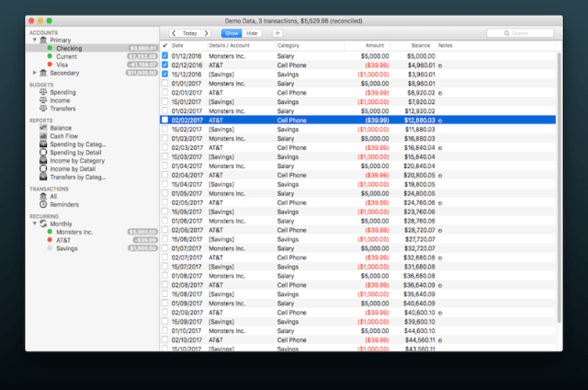Image resolution: width=588 pixels, height=390 pixels.
Task: Click the Secondary account bank icon
Action: pyautogui.click(x=43, y=73)
